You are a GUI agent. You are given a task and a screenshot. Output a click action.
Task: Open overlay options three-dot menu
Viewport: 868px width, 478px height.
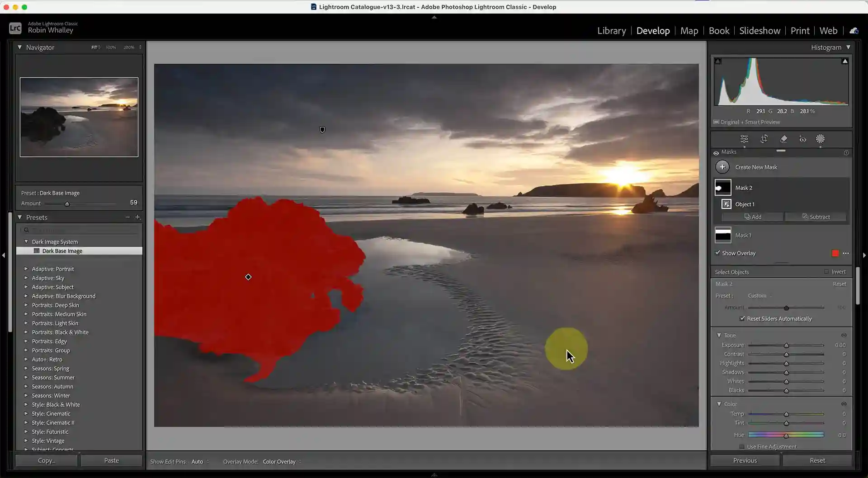[x=846, y=253]
